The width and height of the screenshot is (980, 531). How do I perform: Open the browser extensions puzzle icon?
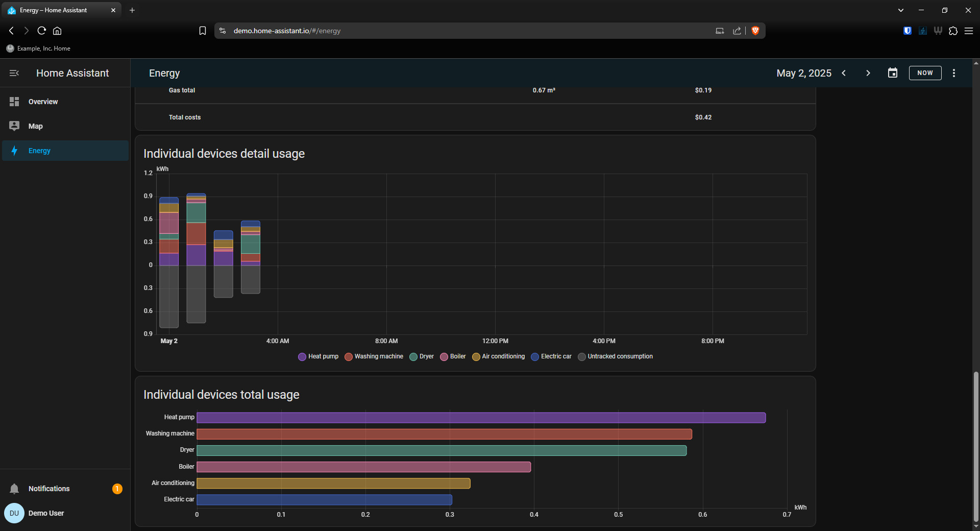[x=953, y=31]
